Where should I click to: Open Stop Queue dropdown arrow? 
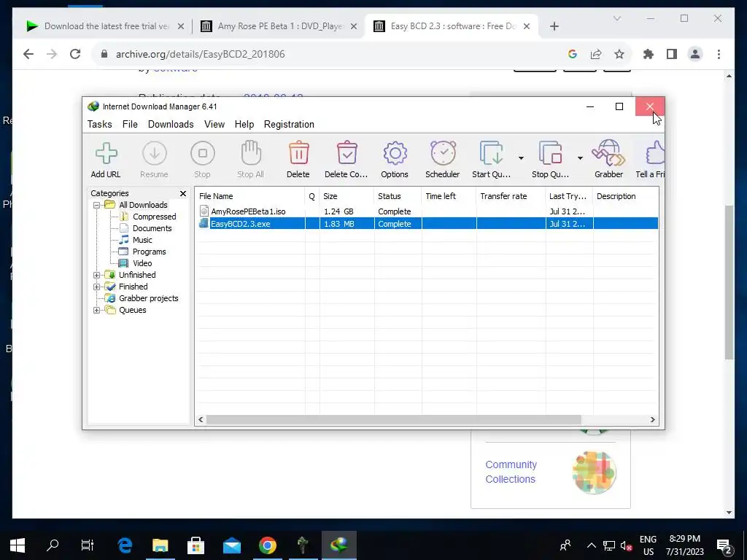pos(580,157)
